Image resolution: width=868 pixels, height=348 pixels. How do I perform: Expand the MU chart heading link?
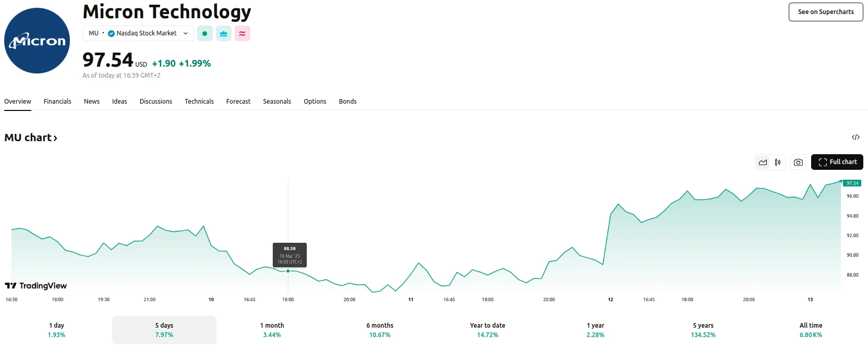pyautogui.click(x=31, y=138)
